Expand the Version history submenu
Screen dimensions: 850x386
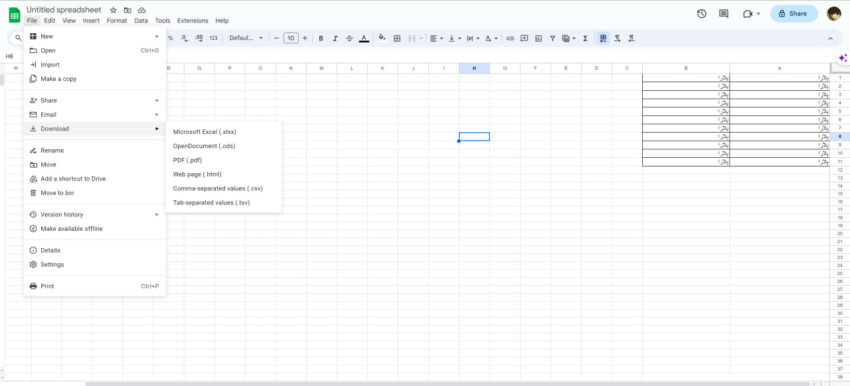[95, 215]
